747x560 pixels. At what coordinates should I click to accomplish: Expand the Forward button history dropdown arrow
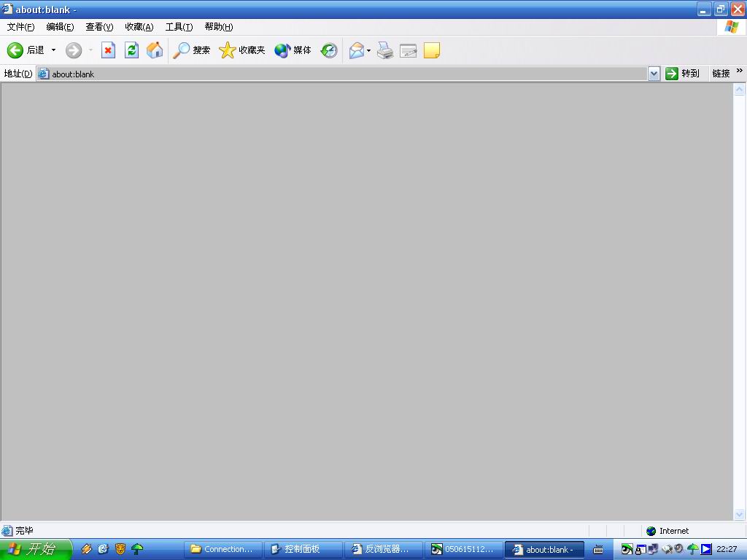click(90, 50)
